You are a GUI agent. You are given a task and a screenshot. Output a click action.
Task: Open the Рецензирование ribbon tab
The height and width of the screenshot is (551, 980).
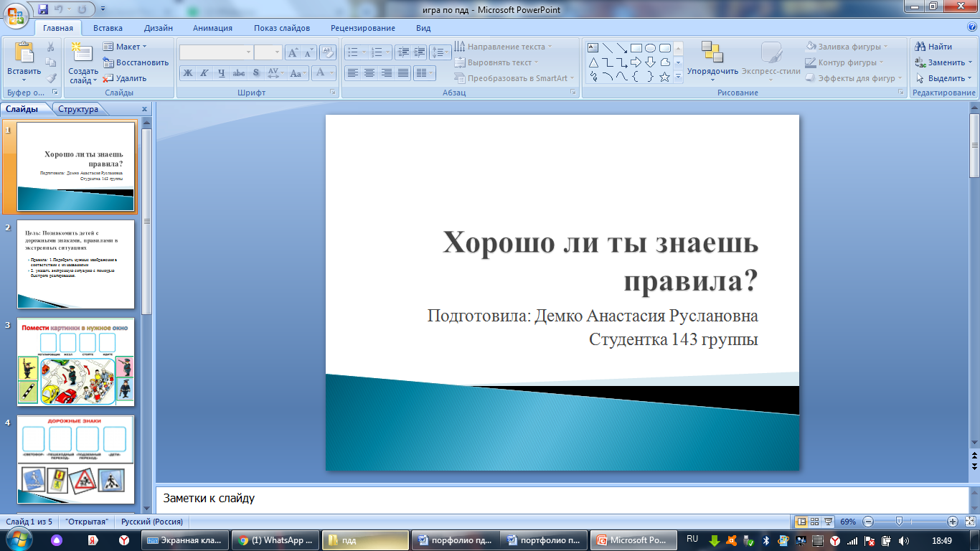pos(363,28)
